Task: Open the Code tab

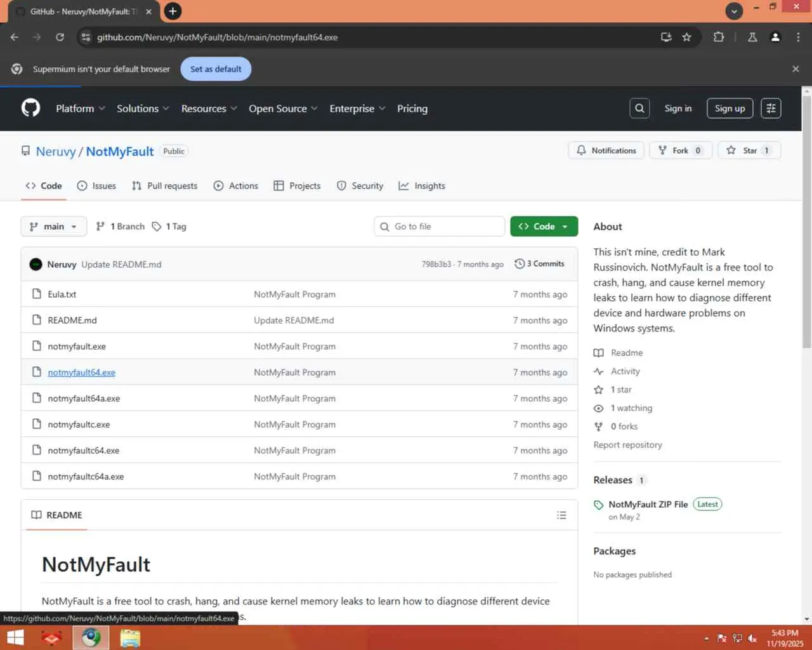Action: (x=44, y=186)
